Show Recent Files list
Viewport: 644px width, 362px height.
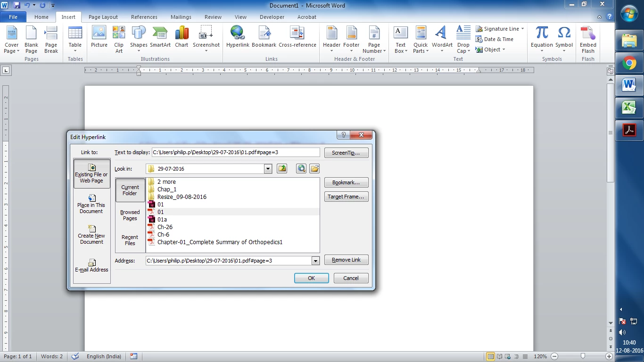[130, 240]
